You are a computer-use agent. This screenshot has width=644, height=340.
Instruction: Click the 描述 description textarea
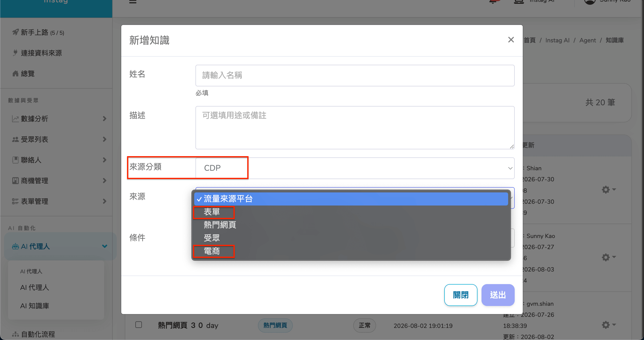355,128
